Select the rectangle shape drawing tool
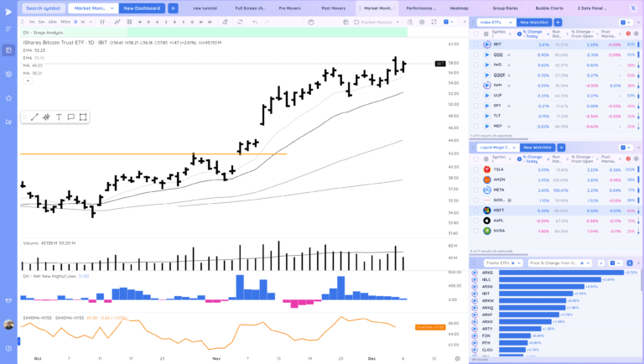This screenshot has height=364, width=644. coord(83,117)
